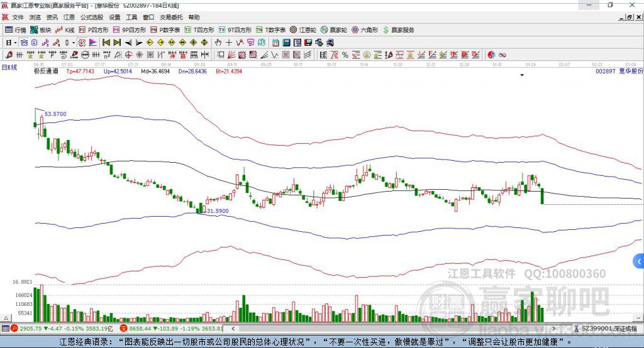Toggle the blue chart-style button beside 日
This screenshot has height=348, width=644.
pos(24,42)
